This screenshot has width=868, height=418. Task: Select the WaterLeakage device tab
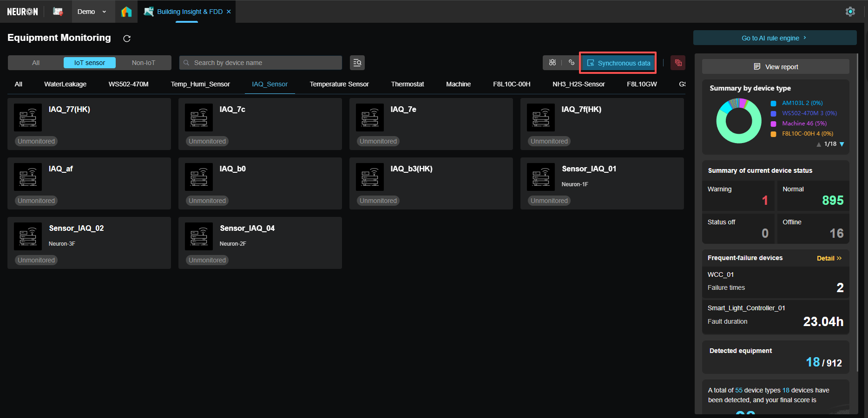pos(65,84)
